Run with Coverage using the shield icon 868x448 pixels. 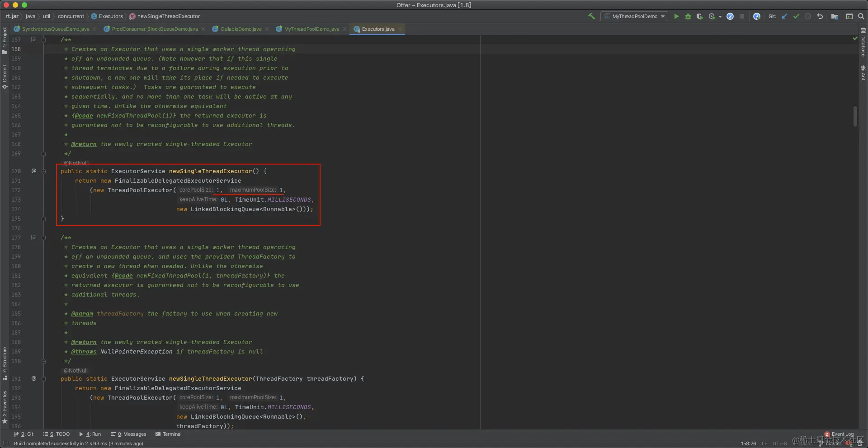699,16
